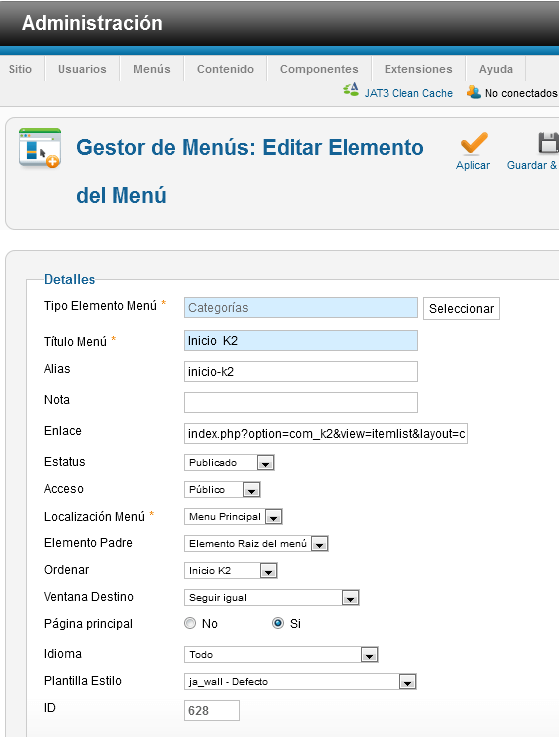Click the Guardar floppy disk icon

548,143
